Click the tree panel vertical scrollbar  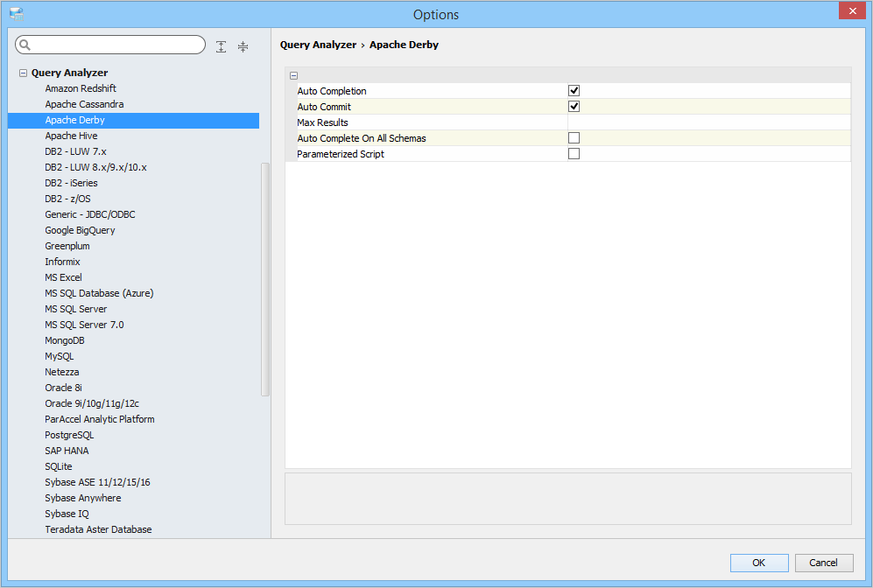point(265,279)
